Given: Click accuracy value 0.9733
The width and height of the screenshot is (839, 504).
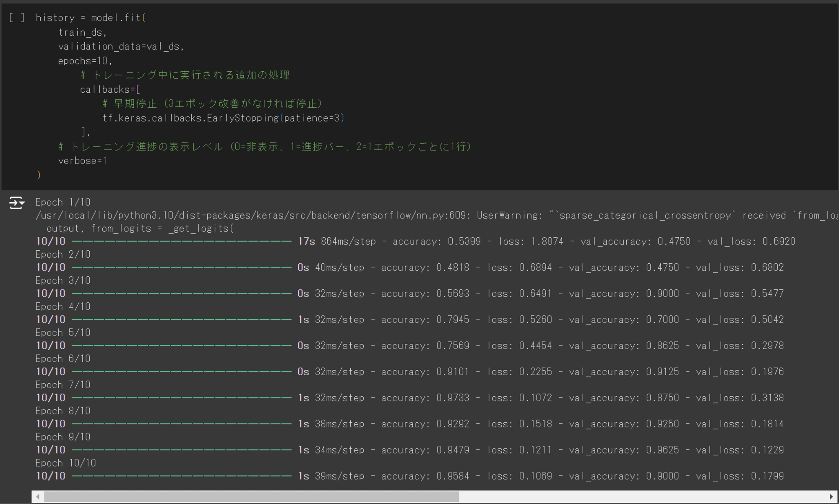Looking at the screenshot, I should pos(453,397).
